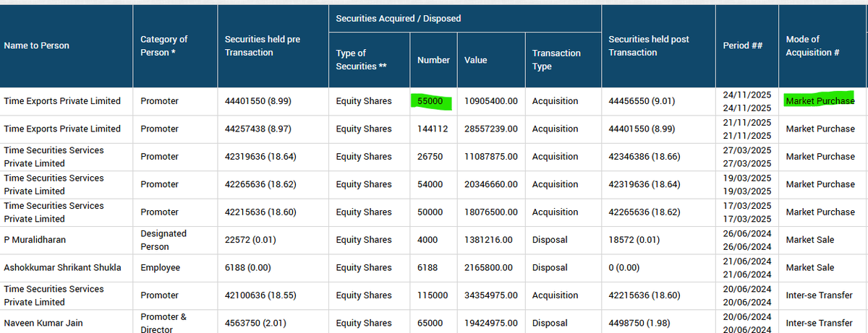Click post-transaction holding 18572 (0.01)

pos(633,239)
